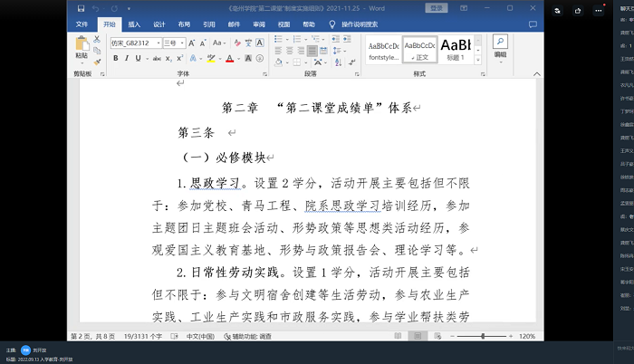
Task: Apply the fontstyle... style
Action: pos(384,49)
